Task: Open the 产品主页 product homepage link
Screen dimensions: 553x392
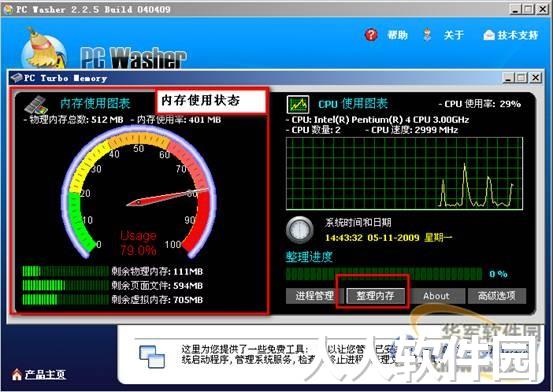Action: click(x=45, y=374)
